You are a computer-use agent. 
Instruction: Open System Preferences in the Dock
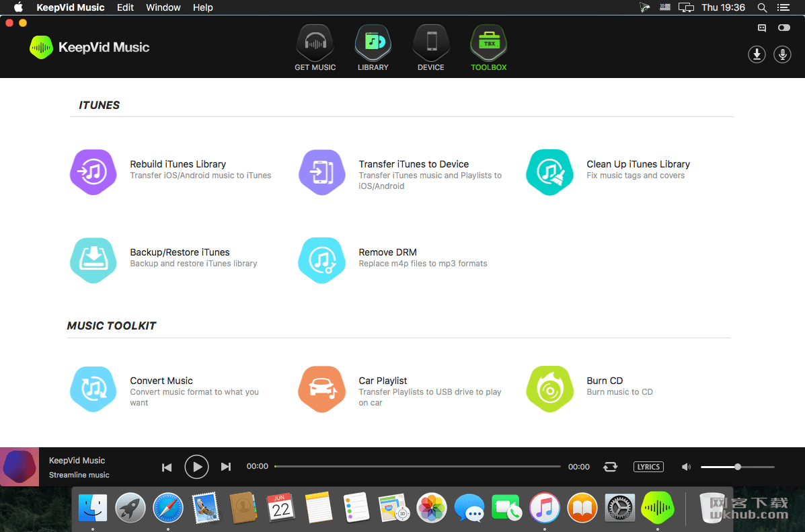[619, 508]
